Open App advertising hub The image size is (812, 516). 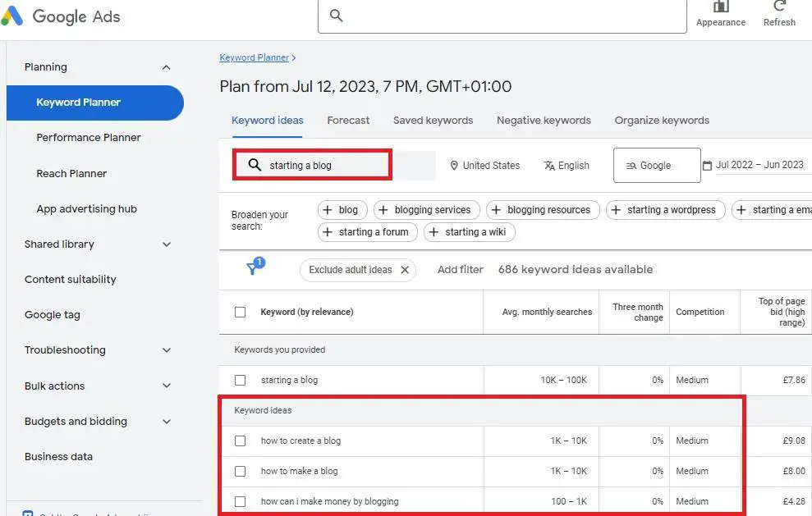tap(86, 209)
